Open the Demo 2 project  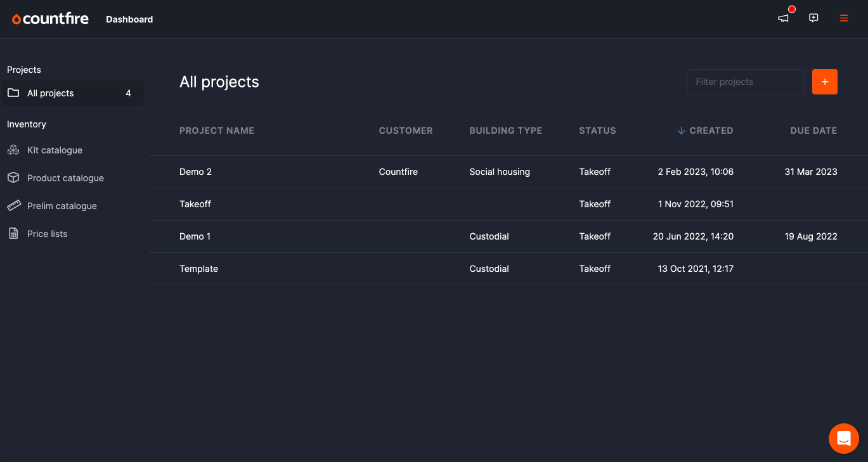[x=195, y=172]
